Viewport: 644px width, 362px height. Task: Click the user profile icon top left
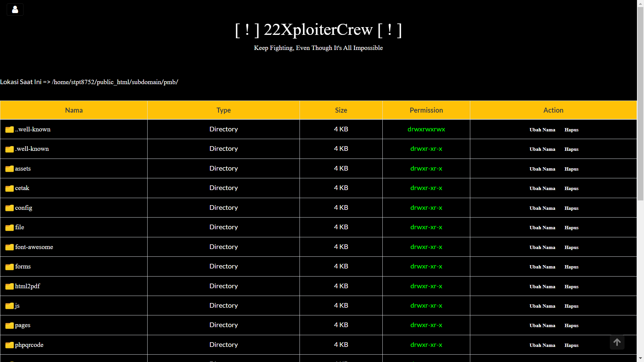point(15,9)
